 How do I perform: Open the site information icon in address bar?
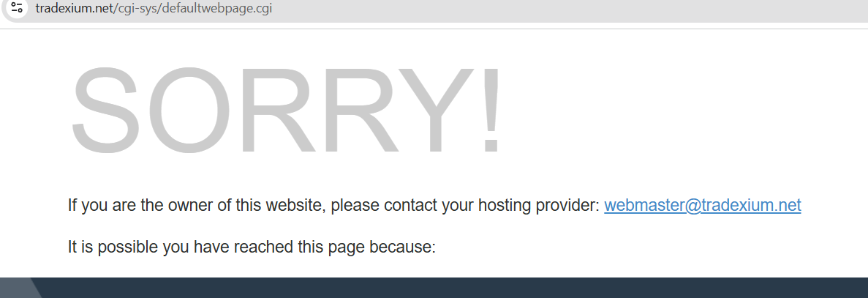(x=17, y=8)
